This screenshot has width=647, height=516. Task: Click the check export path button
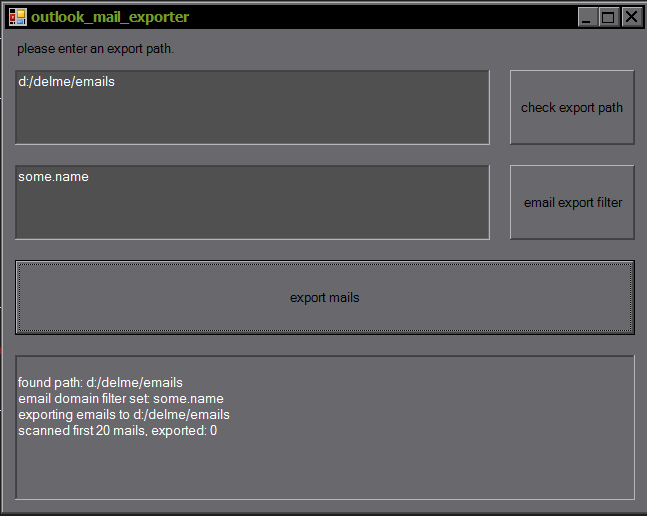pyautogui.click(x=572, y=107)
